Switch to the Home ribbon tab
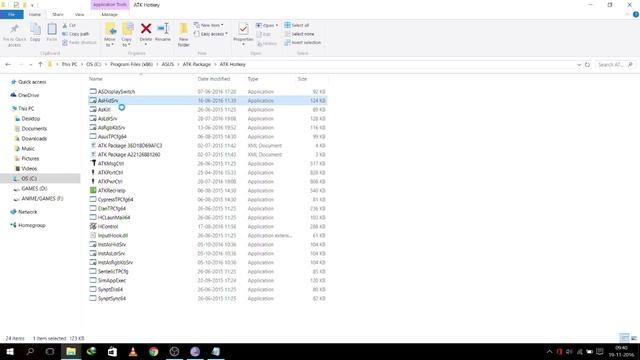Viewport: 640px width, 360px height. 35,14
